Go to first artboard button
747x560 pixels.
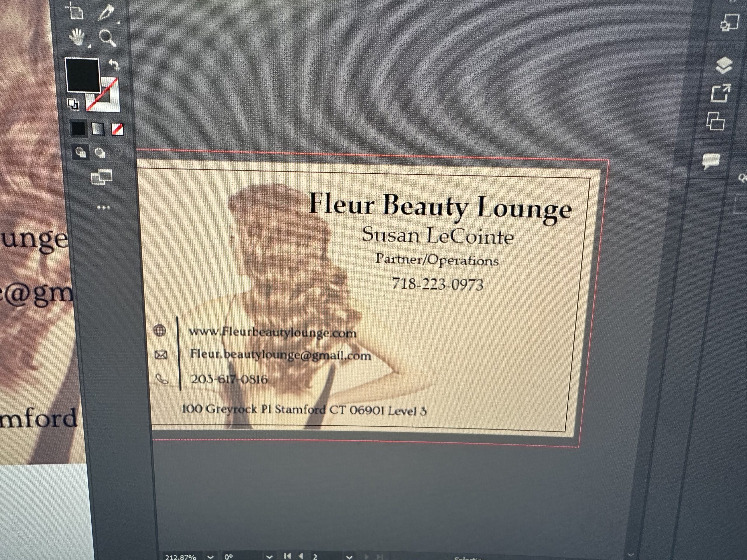287,556
